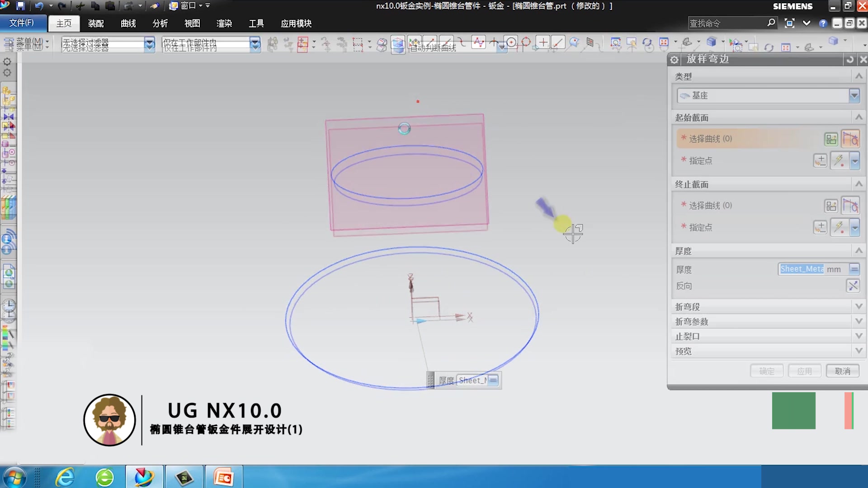868x488 pixels.
Task: Switch to the 装配 ribbon tab
Action: 96,23
